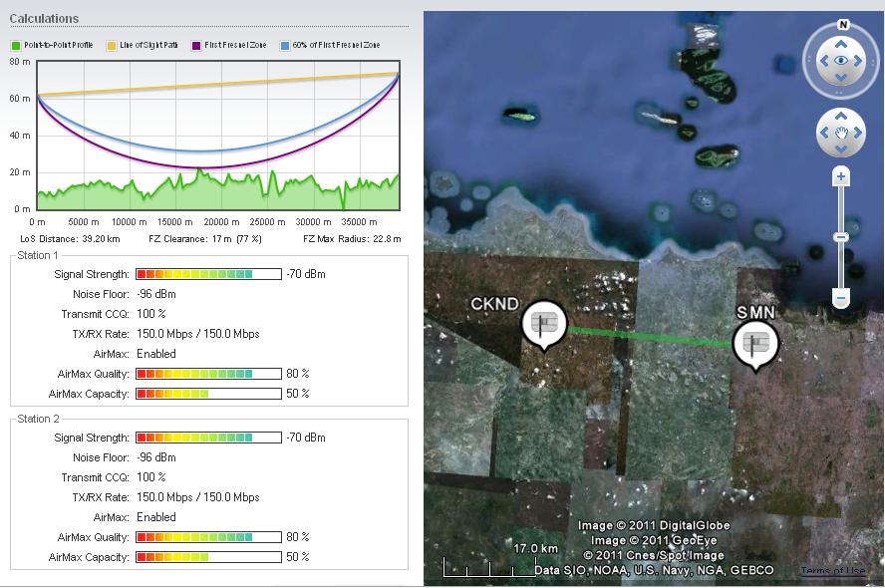Click the "LoS Distance: 39.20 km" text
Viewport: 885px width, 588px height.
[70, 239]
